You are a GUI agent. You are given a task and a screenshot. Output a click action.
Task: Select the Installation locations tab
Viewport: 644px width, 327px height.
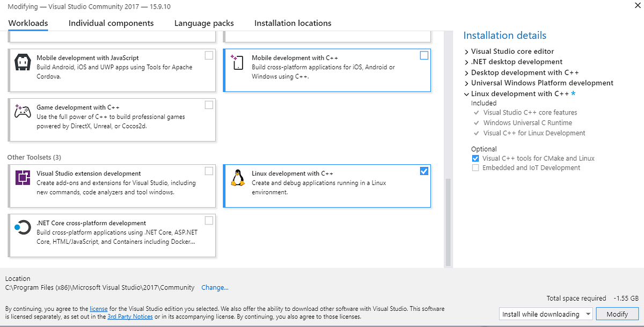tap(292, 23)
